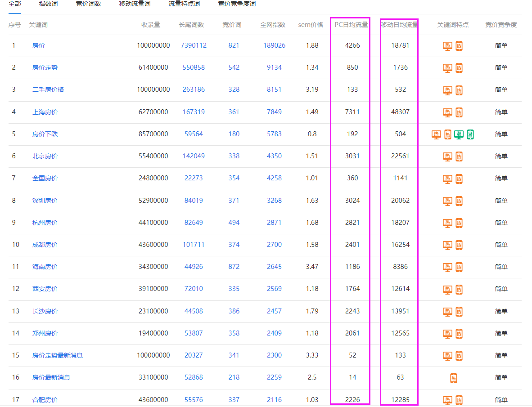The width and height of the screenshot is (532, 407).
Task: Click bidding word count 821
Action: point(234,45)
